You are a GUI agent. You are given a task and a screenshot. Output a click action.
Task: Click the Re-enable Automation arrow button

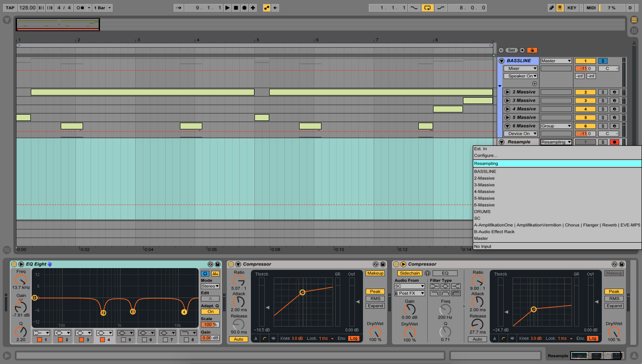[x=275, y=8]
